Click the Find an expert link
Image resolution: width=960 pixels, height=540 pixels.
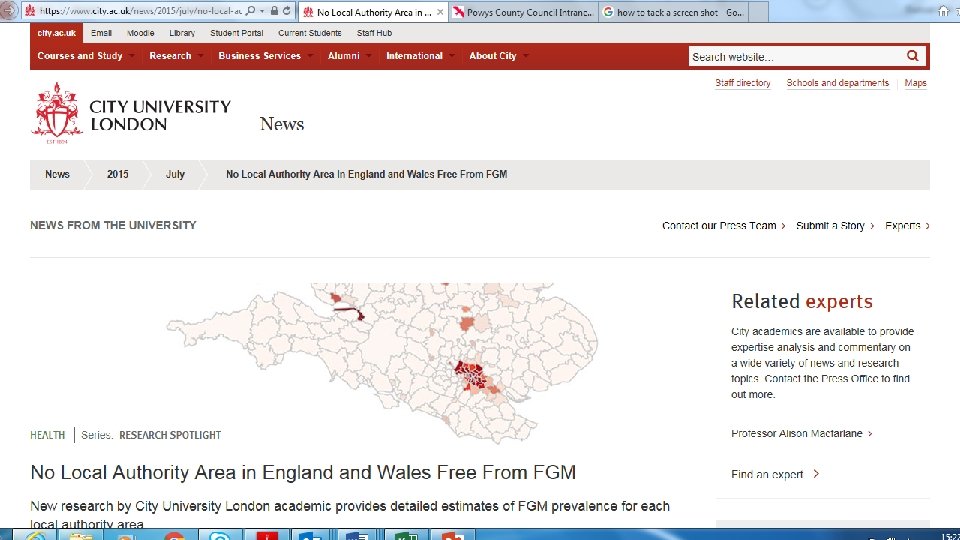pyautogui.click(x=774, y=474)
